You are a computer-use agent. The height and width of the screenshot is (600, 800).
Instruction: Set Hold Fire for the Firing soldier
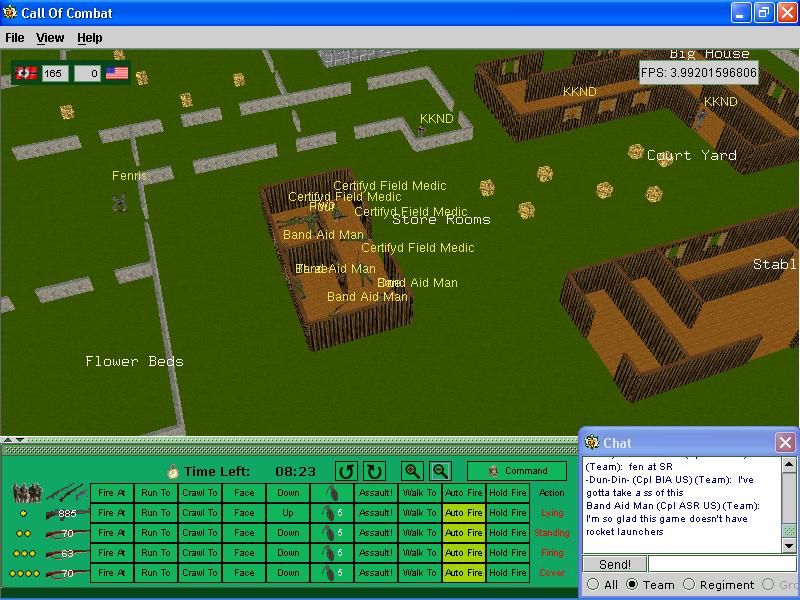(508, 553)
